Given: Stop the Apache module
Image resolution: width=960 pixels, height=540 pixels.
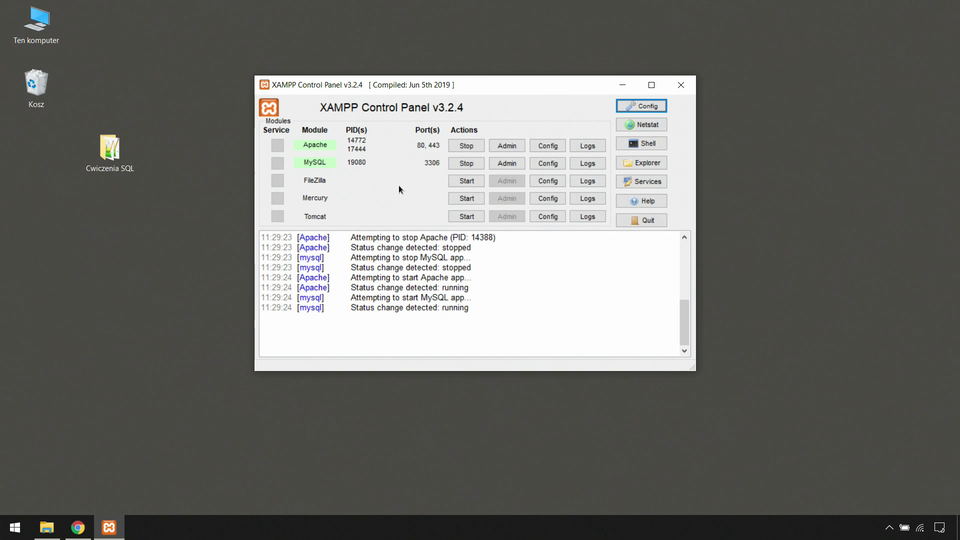Looking at the screenshot, I should pyautogui.click(x=466, y=146).
